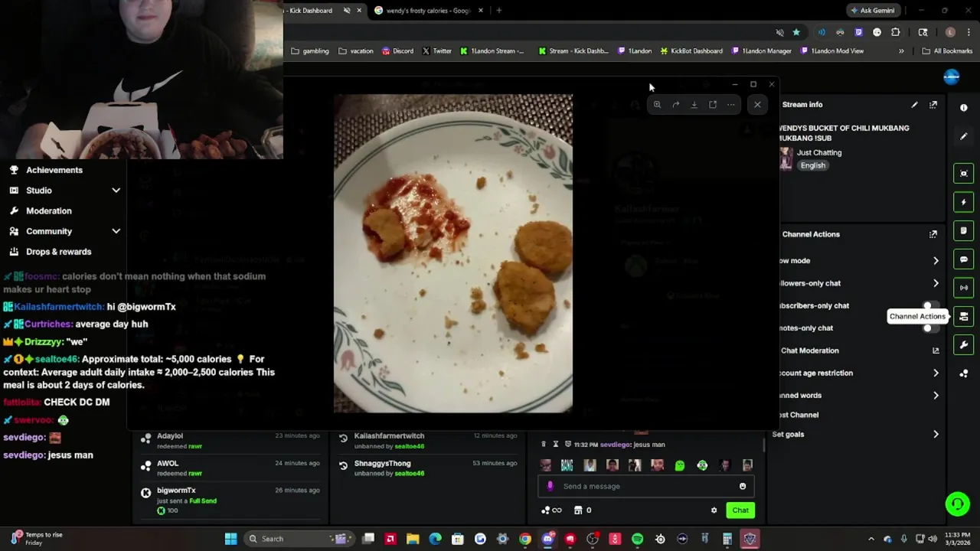Screen dimensions: 980x551
Task: Open the Discord bookmark
Action: [x=397, y=51]
